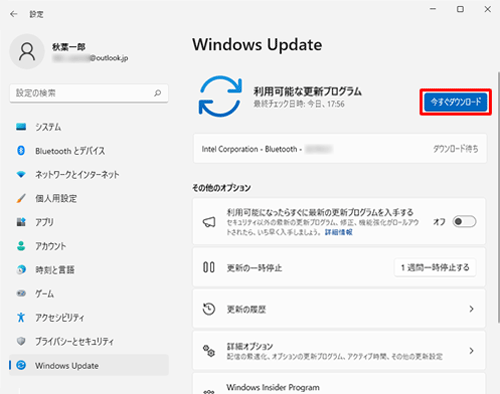Click the システム monitor icon
Screen dimensions: 500x394
[21, 127]
